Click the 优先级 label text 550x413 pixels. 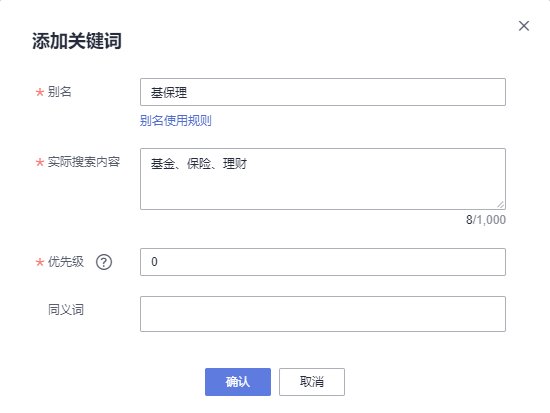pos(66,262)
